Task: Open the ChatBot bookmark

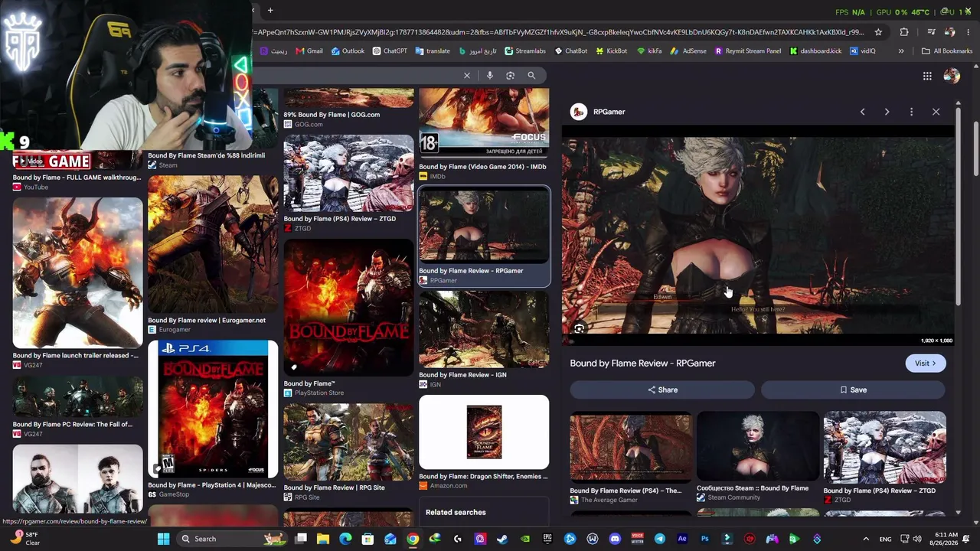Action: pyautogui.click(x=570, y=51)
